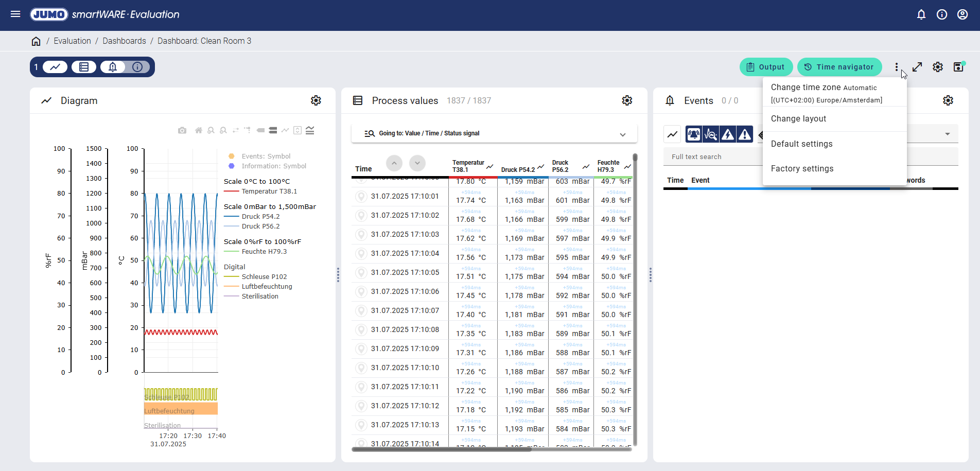Screen dimensions: 980x471
Task: Open the Diagram panel settings gear
Action: point(316,100)
